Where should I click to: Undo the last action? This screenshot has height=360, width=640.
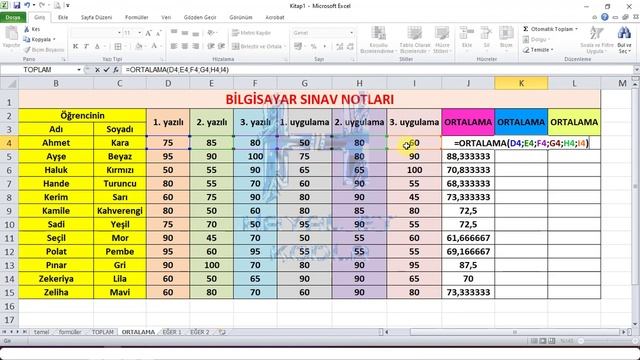tap(27, 6)
